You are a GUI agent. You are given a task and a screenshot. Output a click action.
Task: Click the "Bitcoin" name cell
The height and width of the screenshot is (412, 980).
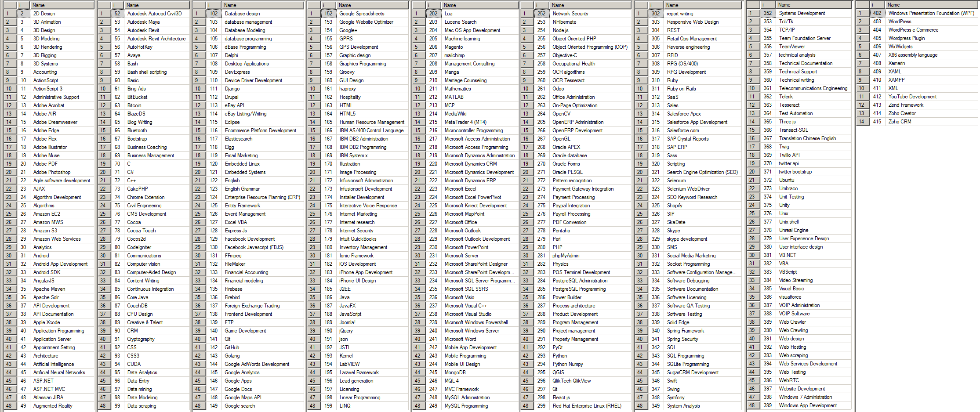pos(157,105)
